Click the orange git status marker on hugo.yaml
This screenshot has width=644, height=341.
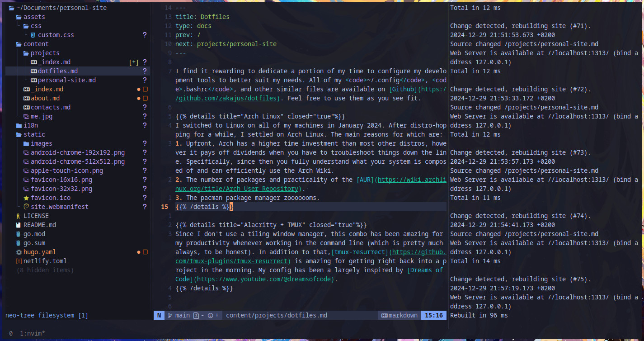point(145,252)
